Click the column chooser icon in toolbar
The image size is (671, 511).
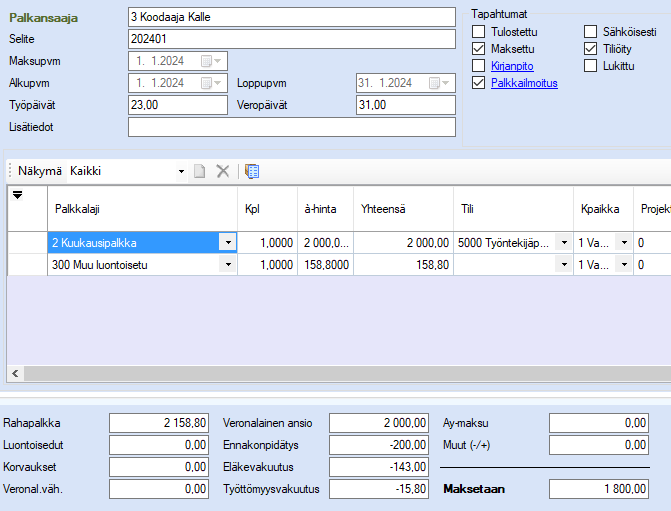[x=252, y=171]
